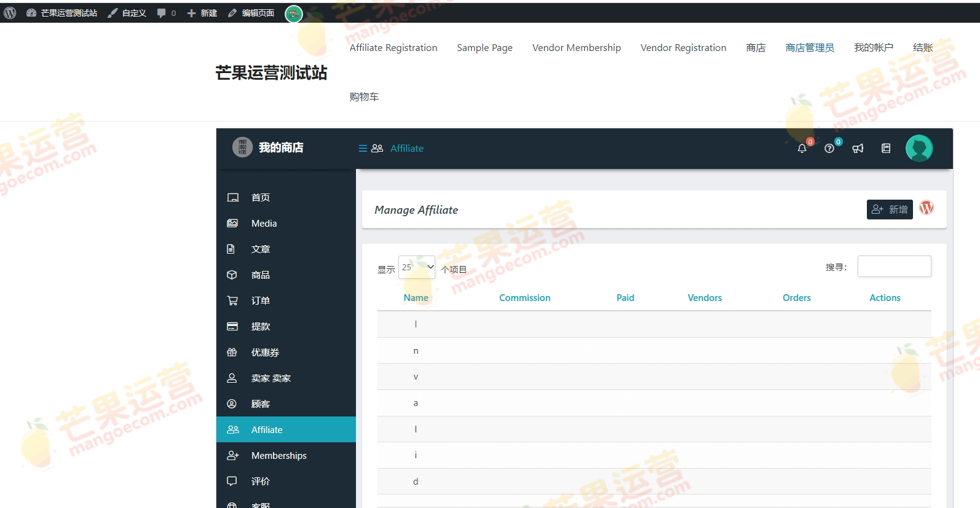Sort table by Paid column
The height and width of the screenshot is (508, 980).
(625, 298)
